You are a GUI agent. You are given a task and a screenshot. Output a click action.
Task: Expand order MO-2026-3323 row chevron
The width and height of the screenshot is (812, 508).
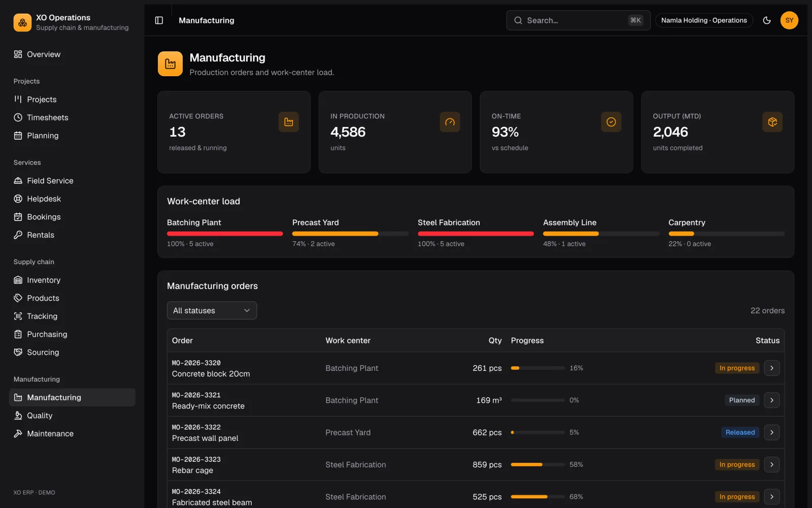(771, 464)
